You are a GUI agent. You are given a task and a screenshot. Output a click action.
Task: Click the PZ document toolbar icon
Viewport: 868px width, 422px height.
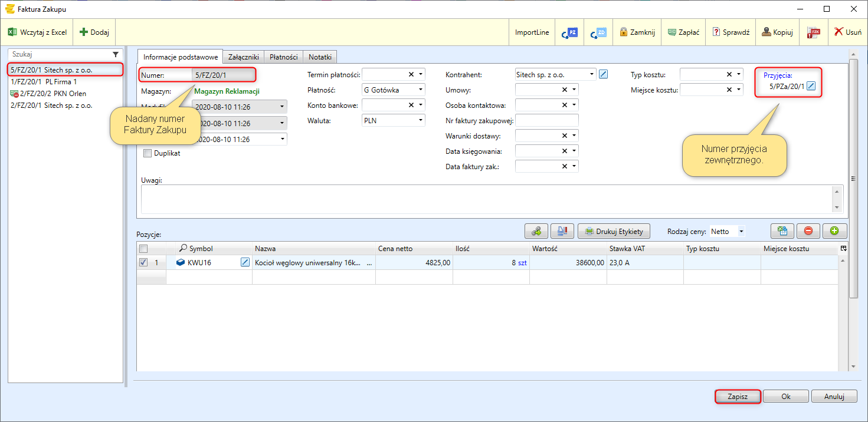pyautogui.click(x=569, y=32)
